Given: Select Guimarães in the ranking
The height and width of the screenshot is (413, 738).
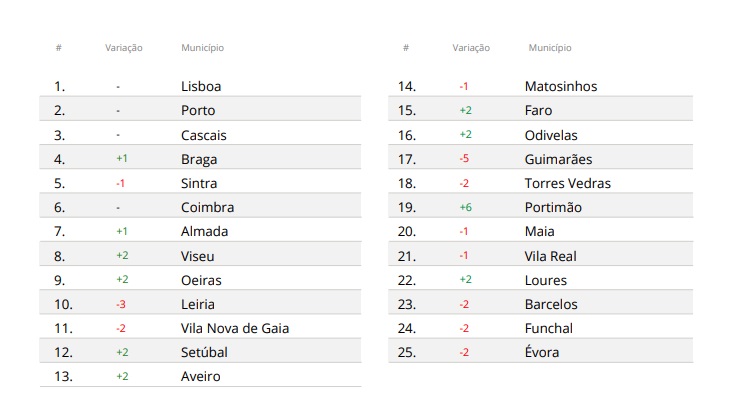Looking at the screenshot, I should point(558,159).
